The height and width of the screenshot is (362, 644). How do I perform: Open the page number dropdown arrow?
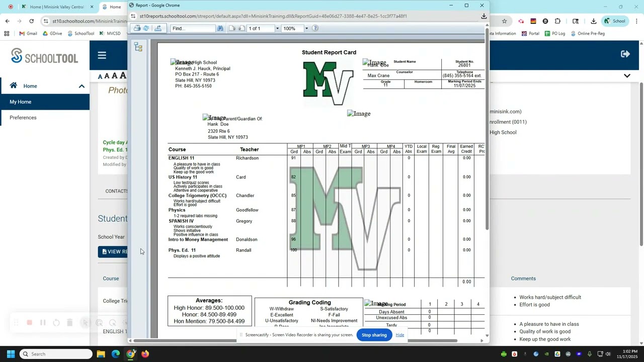pos(277,29)
